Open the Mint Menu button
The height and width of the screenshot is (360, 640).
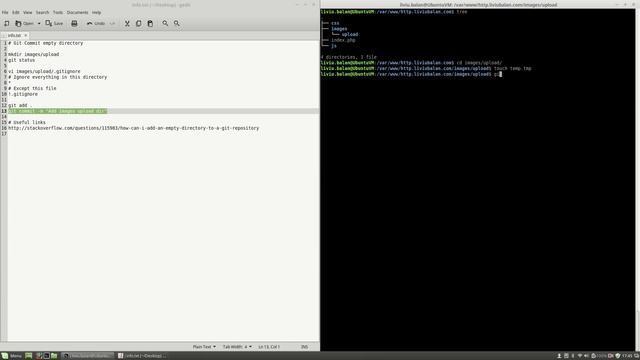point(11,356)
